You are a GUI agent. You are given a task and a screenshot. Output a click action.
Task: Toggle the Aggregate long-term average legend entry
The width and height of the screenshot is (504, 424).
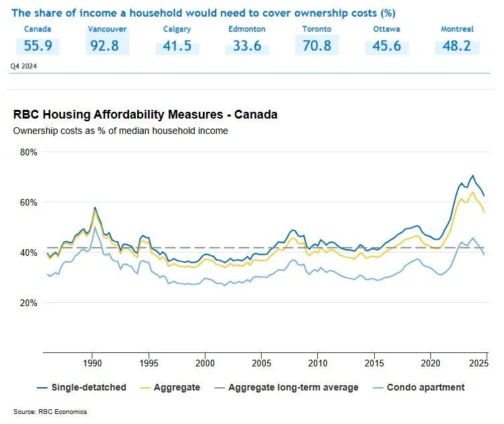[x=293, y=387]
